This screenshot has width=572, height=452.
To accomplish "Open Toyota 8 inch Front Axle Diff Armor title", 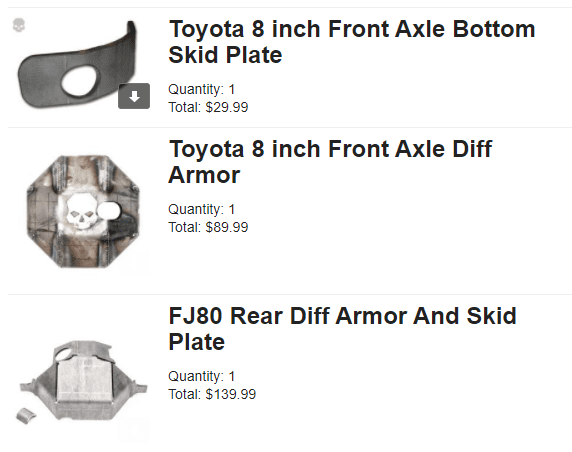I will [330, 162].
